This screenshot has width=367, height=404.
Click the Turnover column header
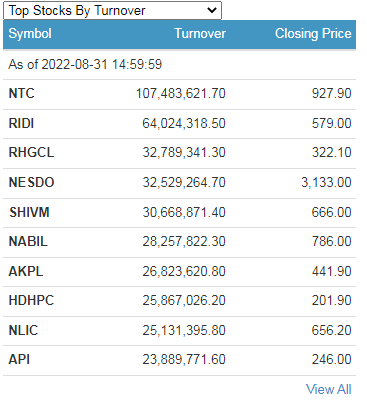click(x=200, y=34)
